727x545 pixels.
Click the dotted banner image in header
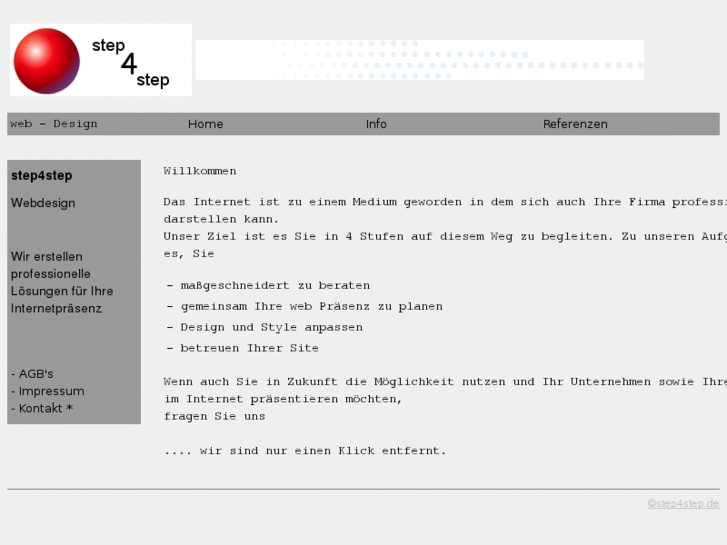420,60
